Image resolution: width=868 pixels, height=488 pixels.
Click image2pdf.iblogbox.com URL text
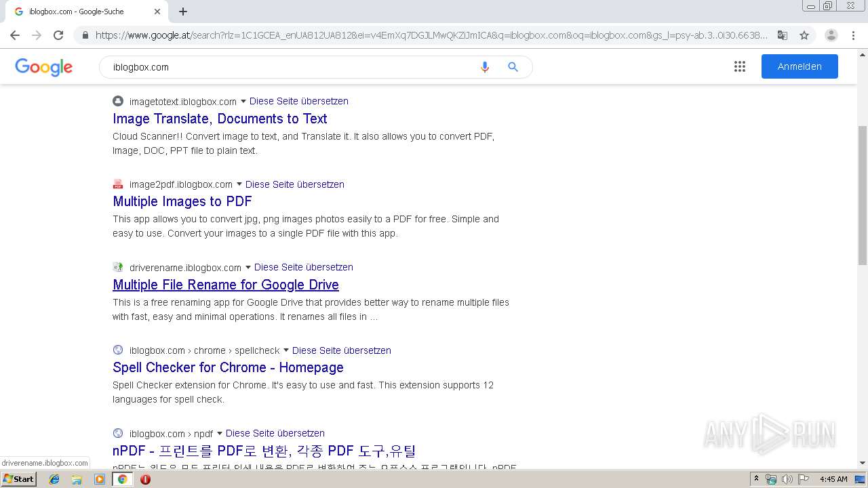(x=181, y=184)
